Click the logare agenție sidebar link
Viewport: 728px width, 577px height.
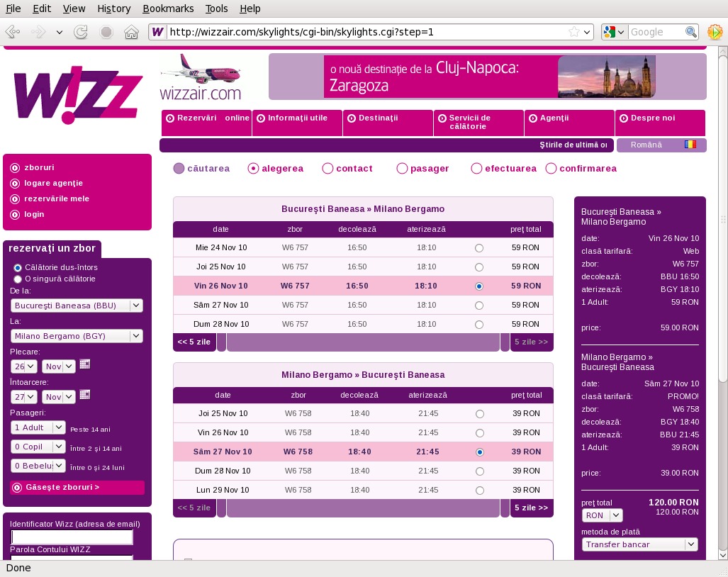pos(53,184)
